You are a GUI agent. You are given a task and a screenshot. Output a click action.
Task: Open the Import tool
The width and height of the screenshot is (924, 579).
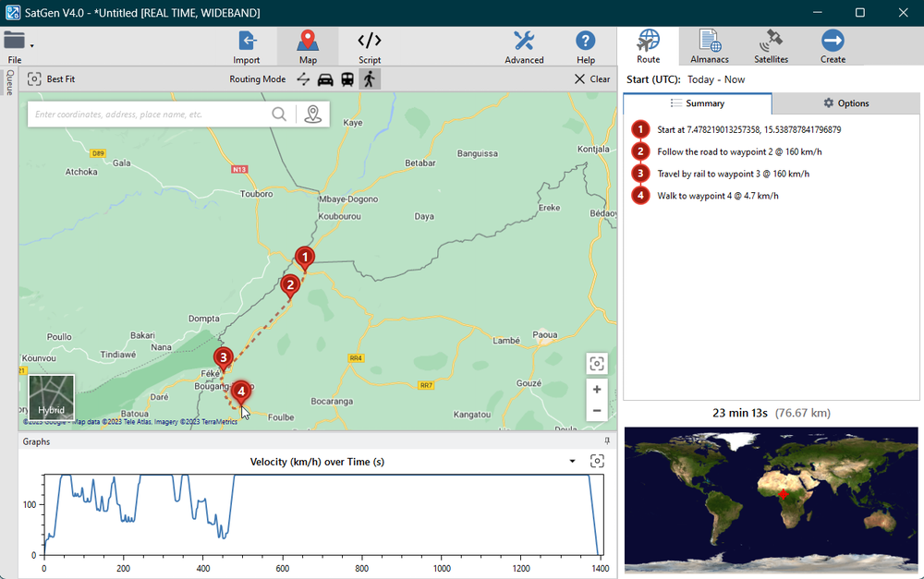[x=247, y=46]
